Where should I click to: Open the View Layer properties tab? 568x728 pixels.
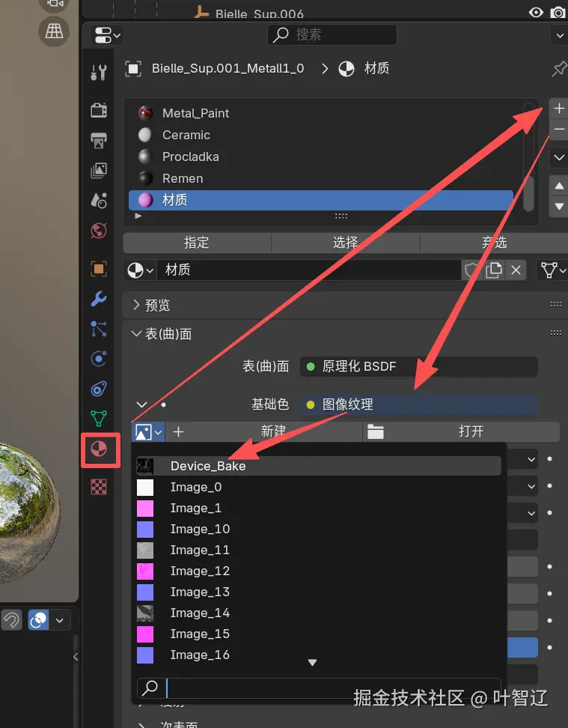pyautogui.click(x=98, y=171)
